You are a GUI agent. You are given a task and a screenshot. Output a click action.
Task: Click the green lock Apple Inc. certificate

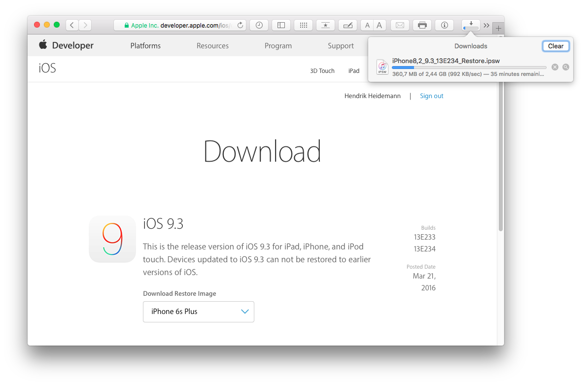(x=141, y=26)
